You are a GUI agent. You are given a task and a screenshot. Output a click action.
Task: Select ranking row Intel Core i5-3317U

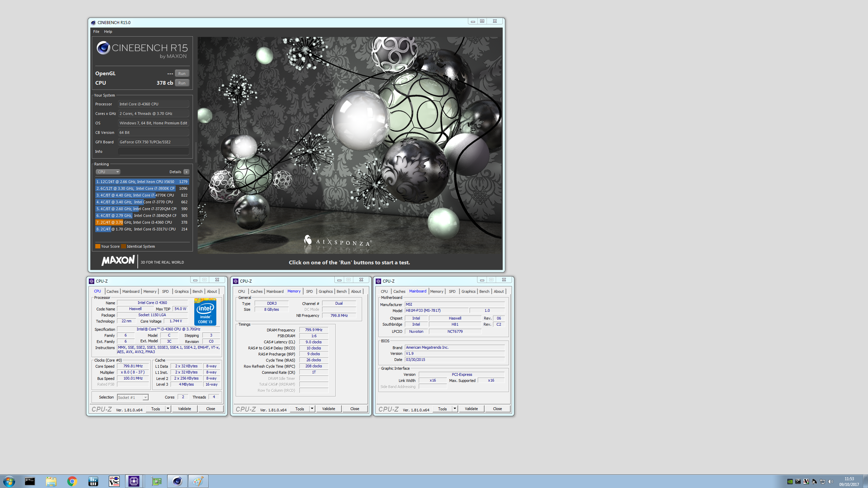pyautogui.click(x=142, y=229)
